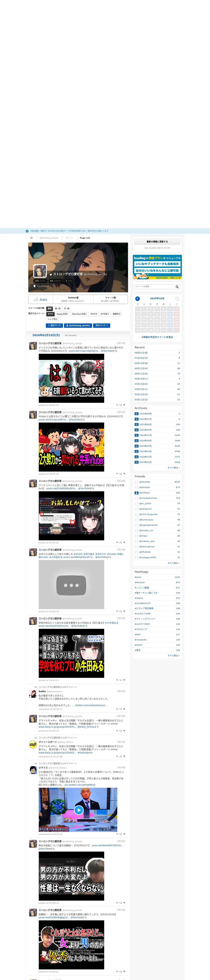The height and width of the screenshot is (980, 210).
Task: Select the 通常 sort order
Action: tap(50, 309)
